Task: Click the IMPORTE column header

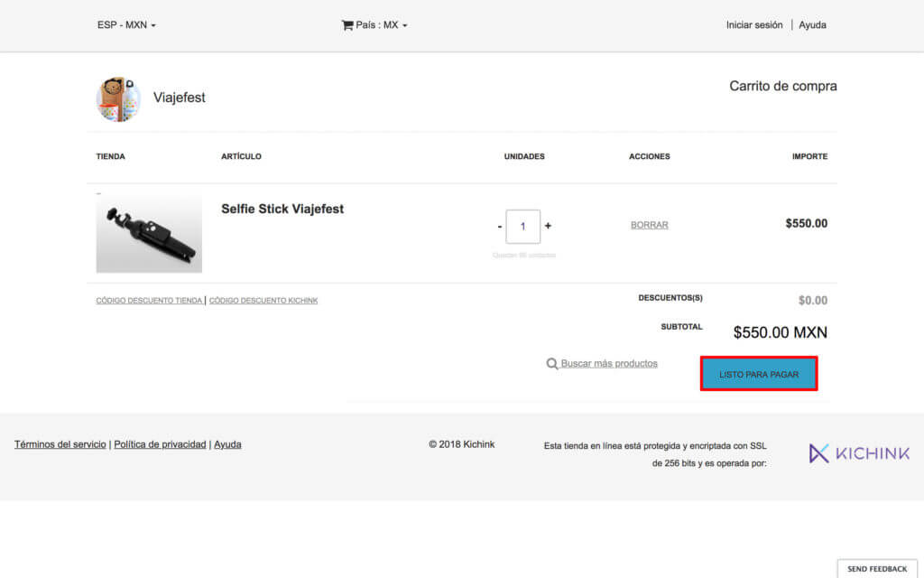Action: point(809,156)
